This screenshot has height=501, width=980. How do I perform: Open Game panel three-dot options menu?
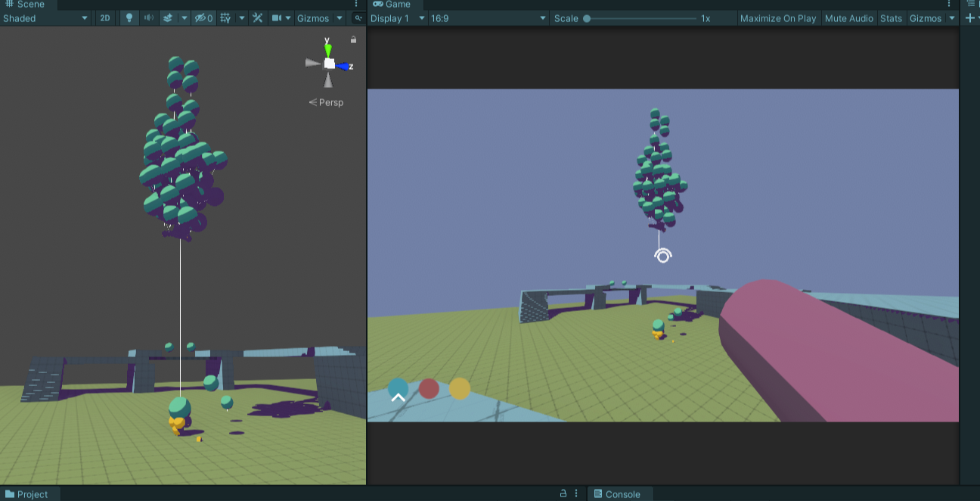950,4
